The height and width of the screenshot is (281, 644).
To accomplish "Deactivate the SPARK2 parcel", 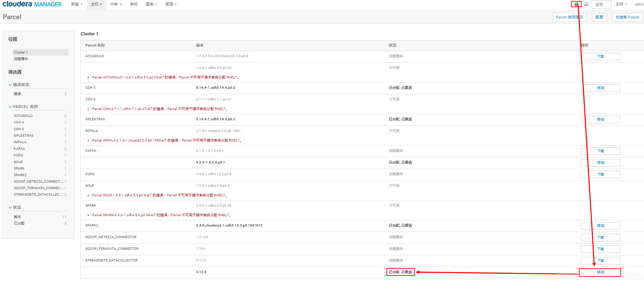I will pyautogui.click(x=601, y=226).
